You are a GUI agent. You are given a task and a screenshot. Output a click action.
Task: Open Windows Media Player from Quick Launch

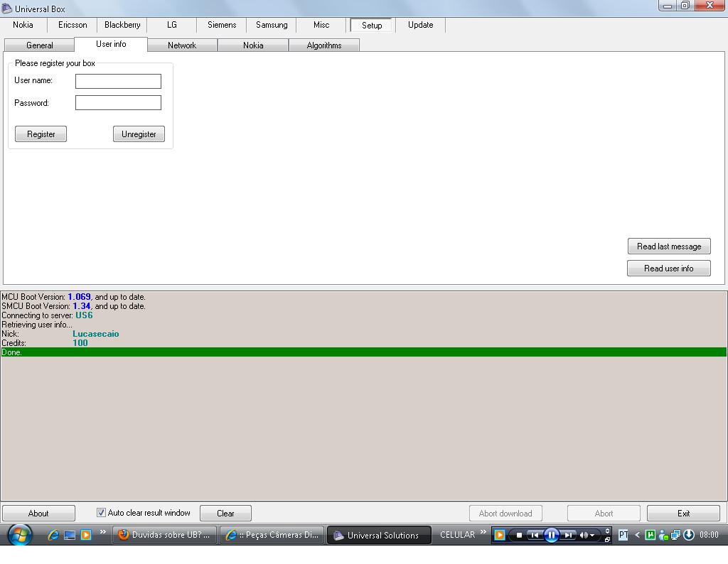[x=86, y=535]
